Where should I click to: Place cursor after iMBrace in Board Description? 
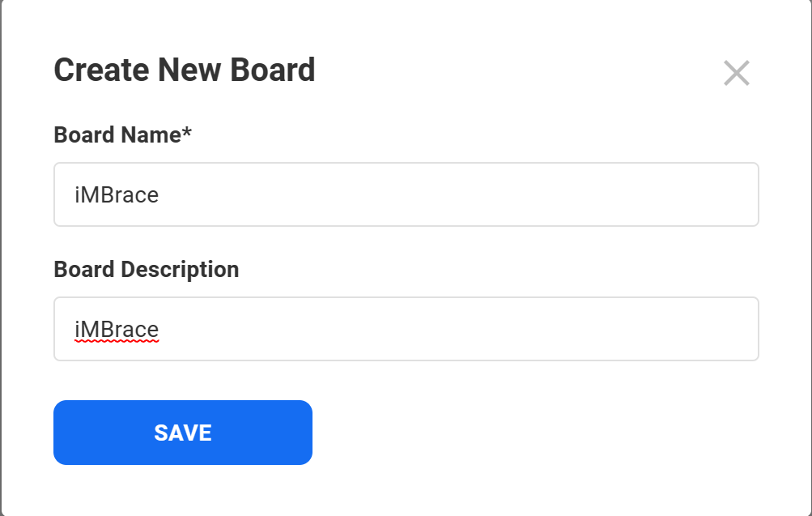(x=160, y=330)
